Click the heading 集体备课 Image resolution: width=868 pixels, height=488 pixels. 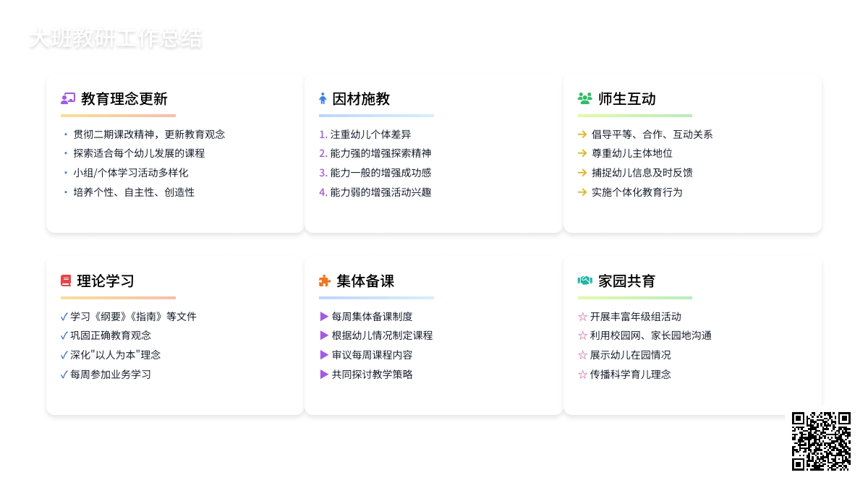(365, 281)
